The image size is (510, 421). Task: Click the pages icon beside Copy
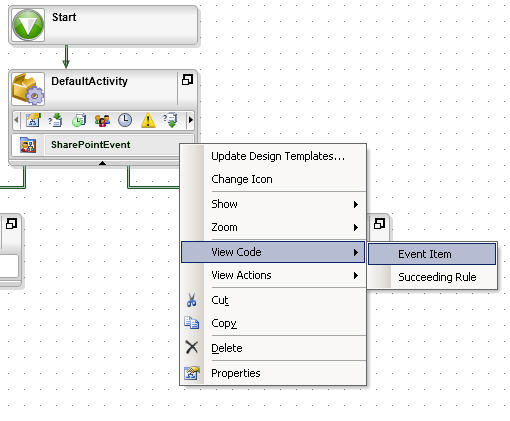(x=192, y=323)
